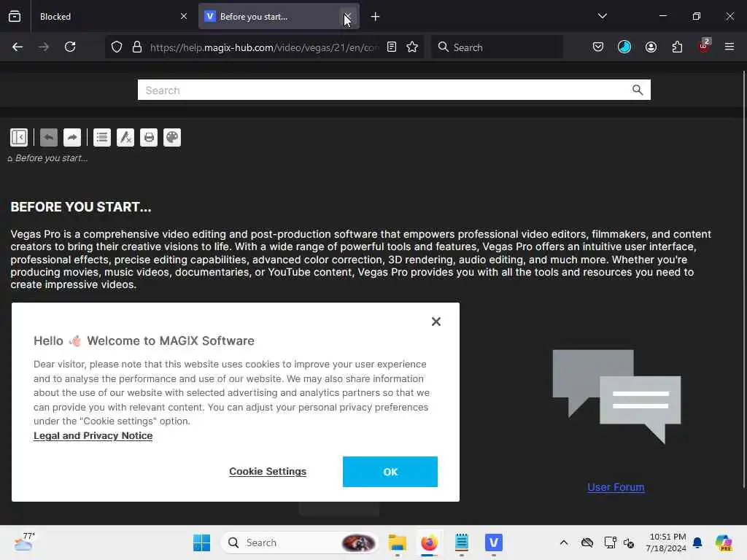Go forward using help toolbar forward arrow
747x560 pixels.
(72, 138)
